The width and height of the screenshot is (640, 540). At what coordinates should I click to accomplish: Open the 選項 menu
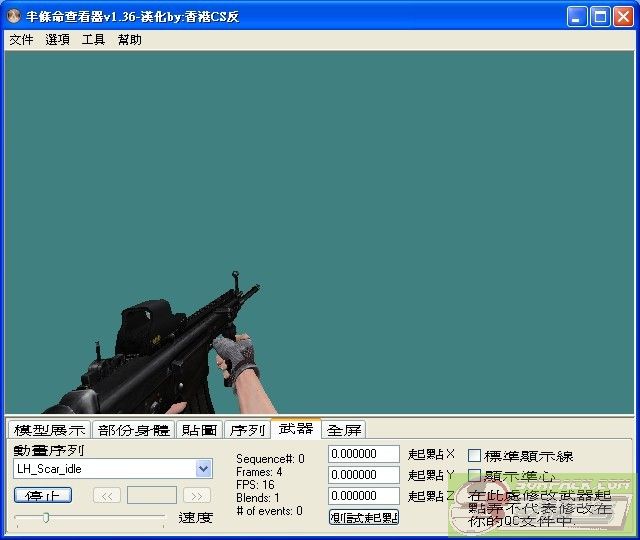[x=57, y=40]
